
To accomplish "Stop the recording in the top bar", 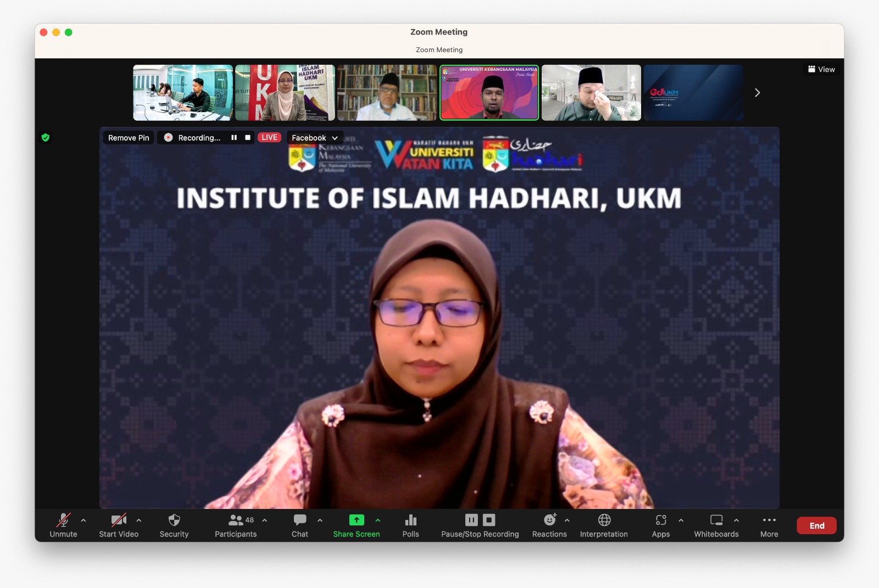I will coord(248,138).
